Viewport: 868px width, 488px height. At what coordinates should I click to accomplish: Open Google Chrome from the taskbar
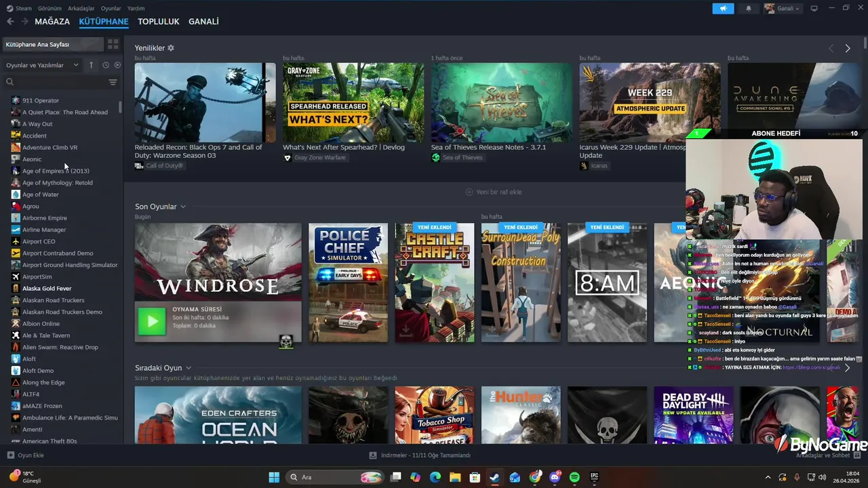(x=535, y=477)
